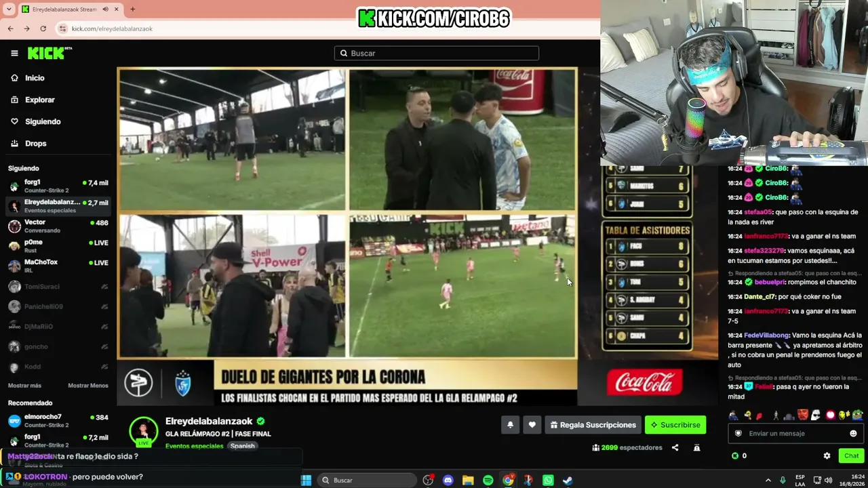Viewport: 868px width, 488px height.
Task: Open offline channel Panichelli09
Action: (x=58, y=306)
